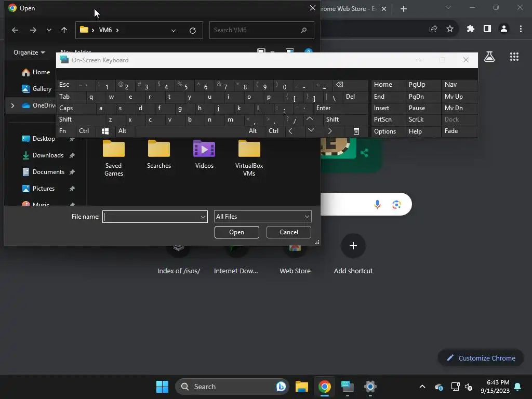The width and height of the screenshot is (532, 399).
Task: Go forward in the Open dialog
Action: [x=33, y=30]
